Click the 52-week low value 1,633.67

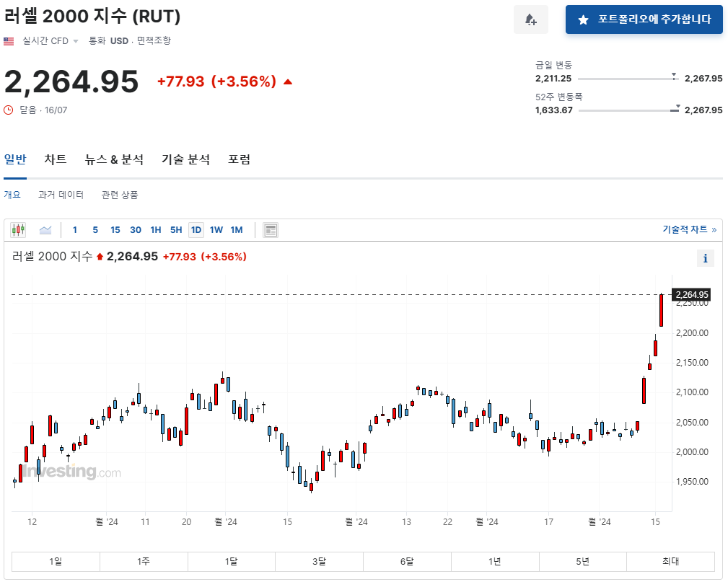tap(554, 110)
